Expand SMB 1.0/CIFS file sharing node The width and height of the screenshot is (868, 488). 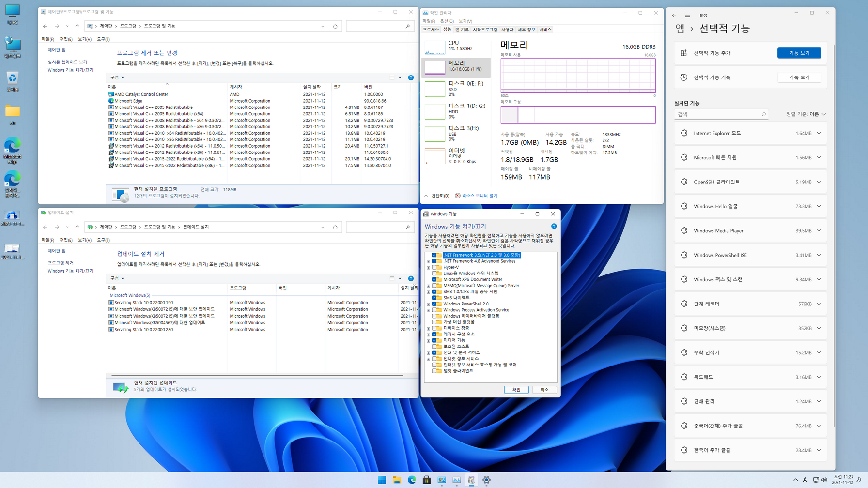428,292
